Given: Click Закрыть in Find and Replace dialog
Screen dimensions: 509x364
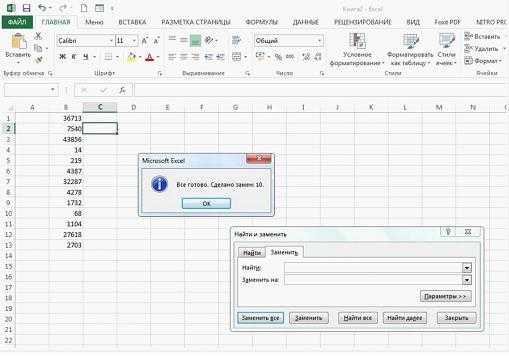Looking at the screenshot, I should (x=456, y=318).
